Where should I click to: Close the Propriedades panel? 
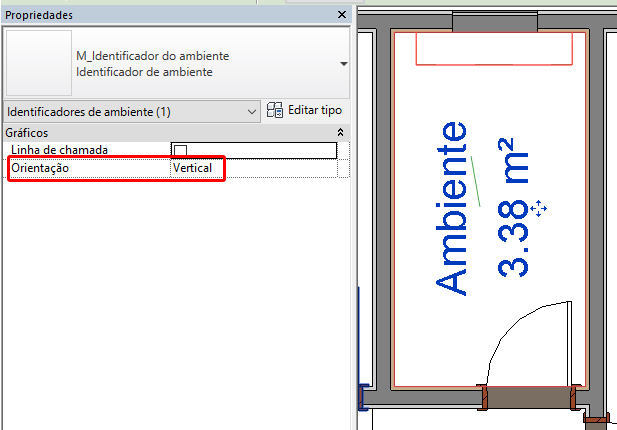tap(342, 15)
